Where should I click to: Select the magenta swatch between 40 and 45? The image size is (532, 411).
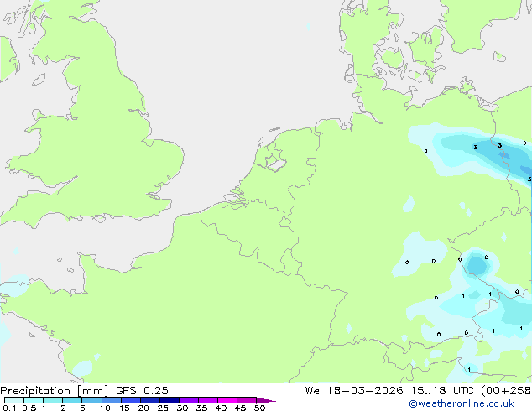pos(227,400)
